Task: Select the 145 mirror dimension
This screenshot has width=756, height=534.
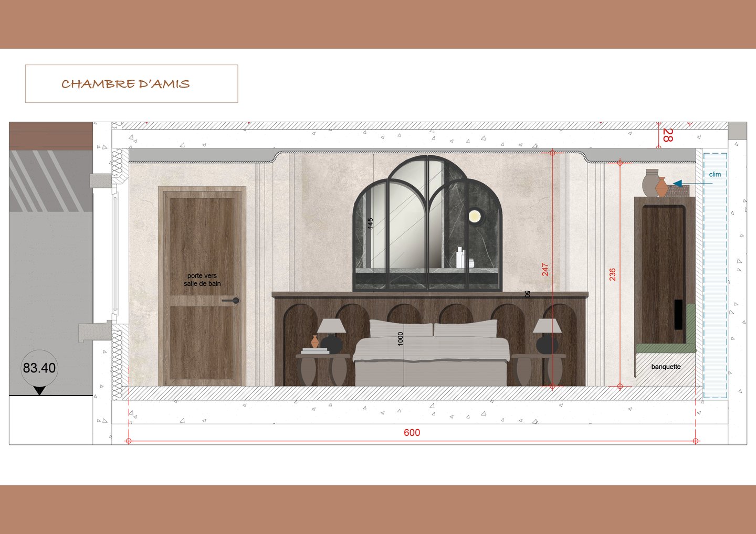Action: click(370, 223)
